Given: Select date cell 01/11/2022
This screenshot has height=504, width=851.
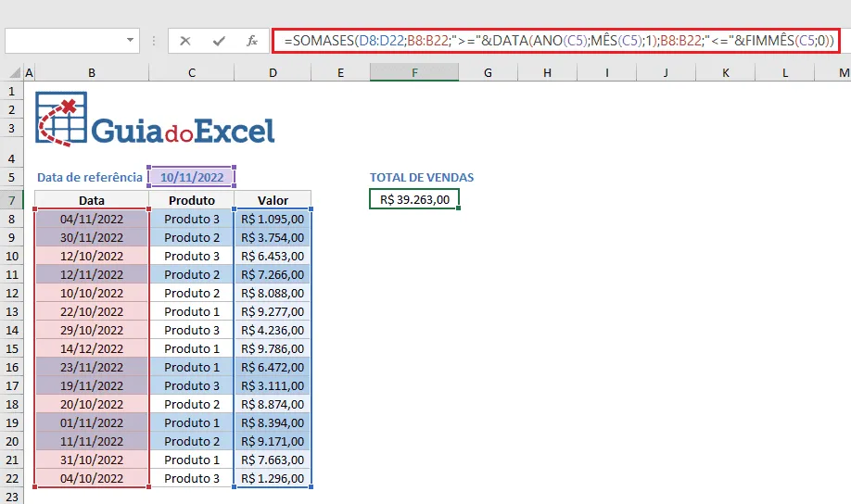Looking at the screenshot, I should pos(92,422).
